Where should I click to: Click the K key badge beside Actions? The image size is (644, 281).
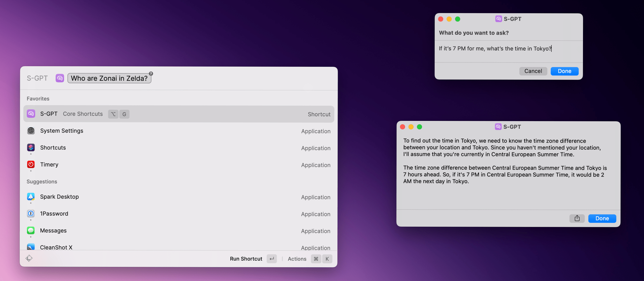click(327, 259)
